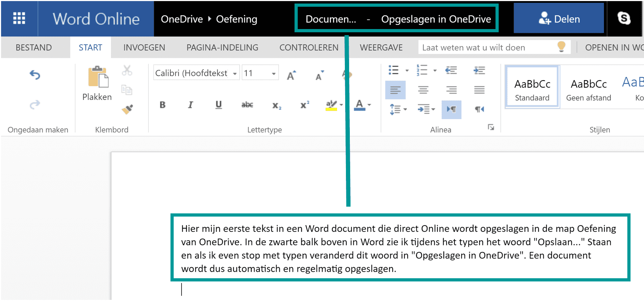
Task: Decrease indent of paragraph
Action: tap(451, 70)
